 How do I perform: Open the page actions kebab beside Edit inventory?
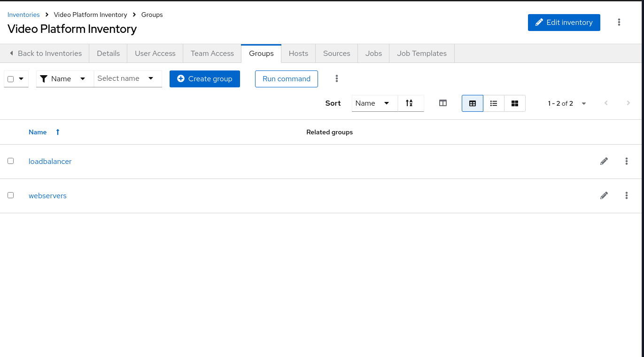(x=619, y=22)
